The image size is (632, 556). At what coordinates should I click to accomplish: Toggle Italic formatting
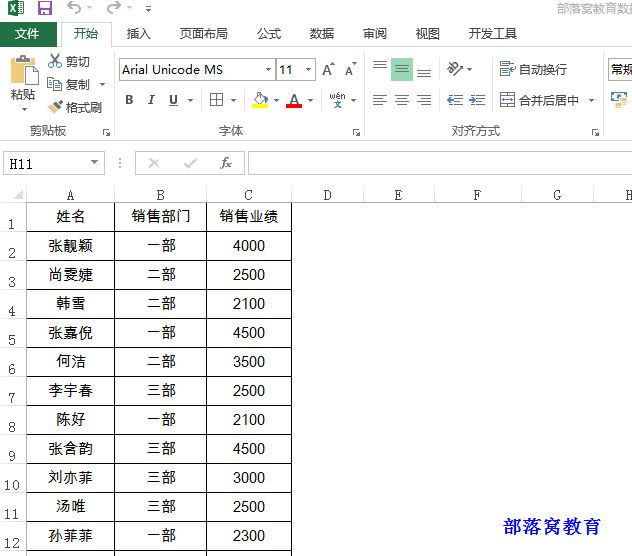(151, 100)
